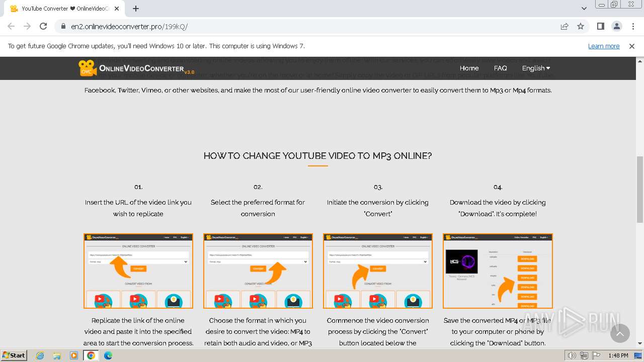This screenshot has height=362, width=644.
Task: Launch Microsoft Edge from taskbar
Action: coord(108,355)
